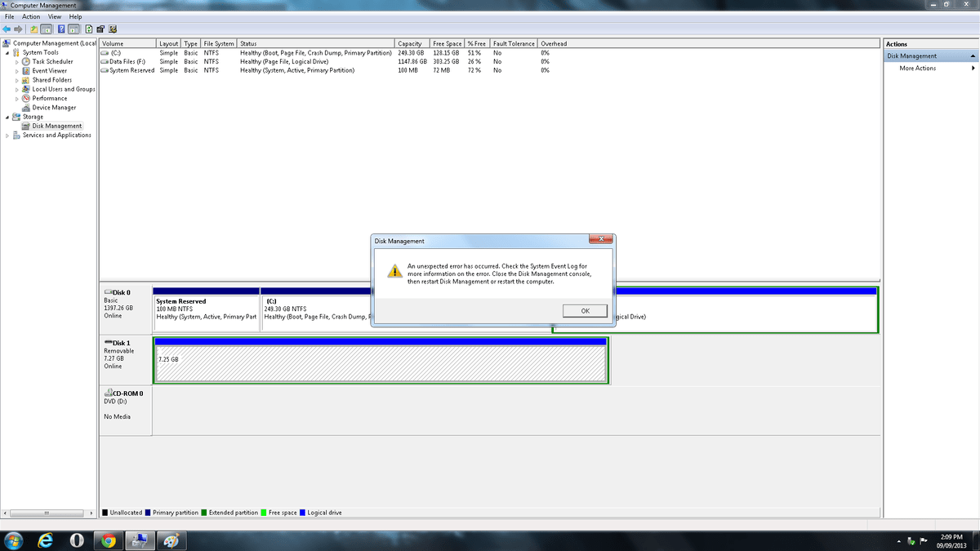Sort by the Volume column header
Screen dimensions: 980x551
click(127, 43)
